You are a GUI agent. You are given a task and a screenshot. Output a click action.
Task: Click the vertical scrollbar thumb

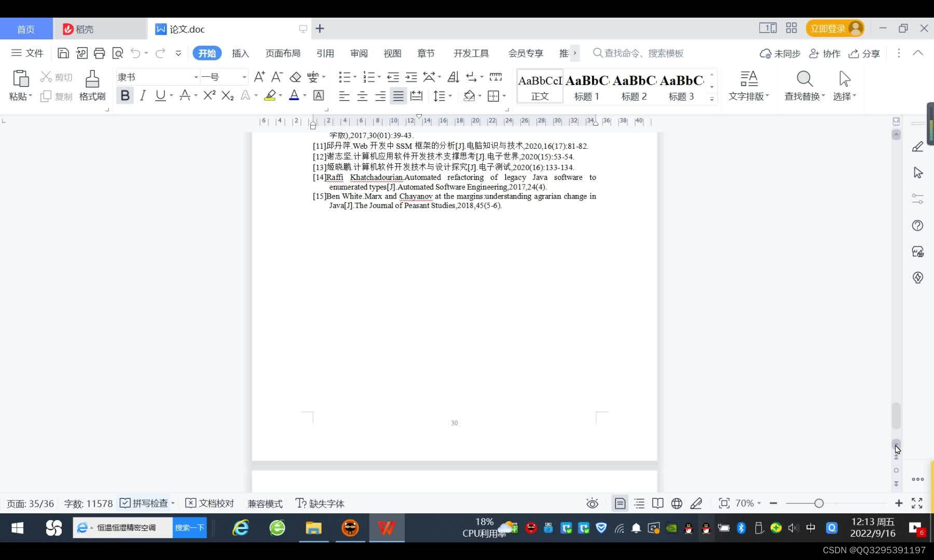tap(896, 416)
